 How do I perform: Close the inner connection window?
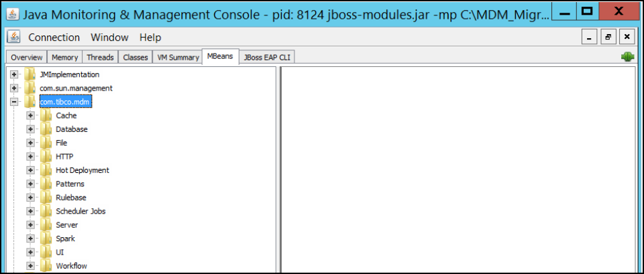[627, 38]
